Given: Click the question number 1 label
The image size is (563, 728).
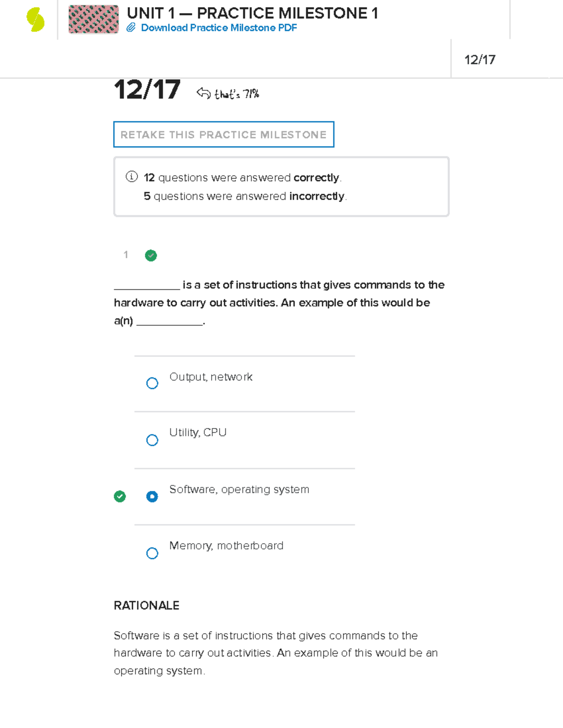Looking at the screenshot, I should pos(126,255).
